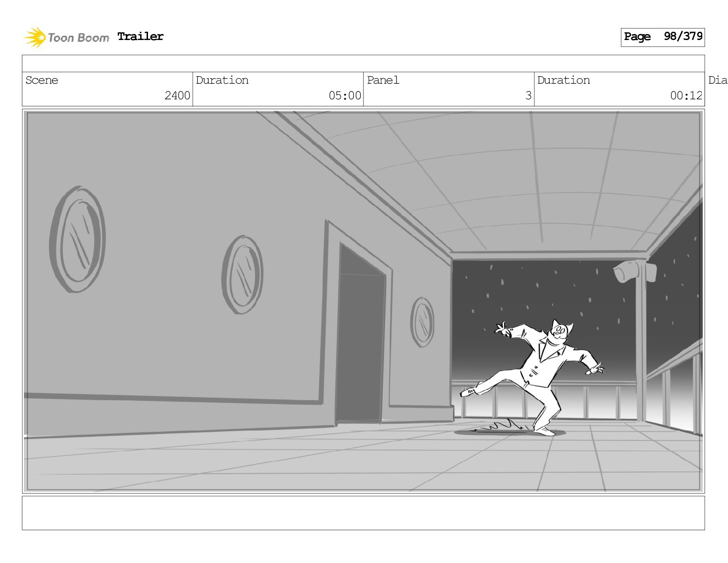The image size is (728, 563).
Task: Click the panel duration value 00:12
Action: click(x=686, y=96)
